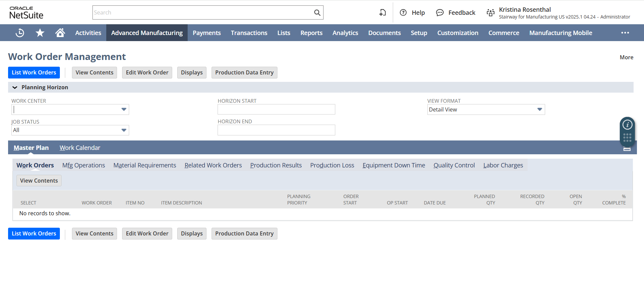Click the Change Role user icon
This screenshot has width=644, height=287.
point(491,13)
